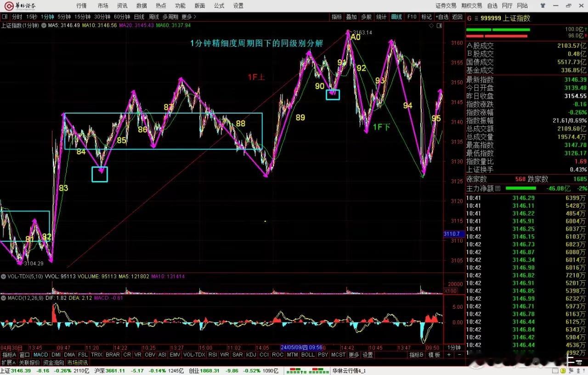Click the diamond icon above the chart
Image resolution: width=588 pixels, height=375 pixels.
431,26
